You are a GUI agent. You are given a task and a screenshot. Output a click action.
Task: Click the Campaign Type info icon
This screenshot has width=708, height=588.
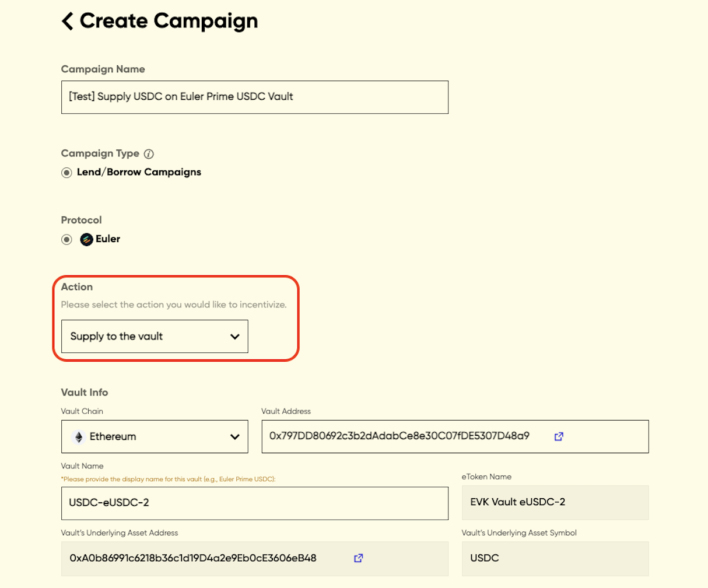[149, 154]
